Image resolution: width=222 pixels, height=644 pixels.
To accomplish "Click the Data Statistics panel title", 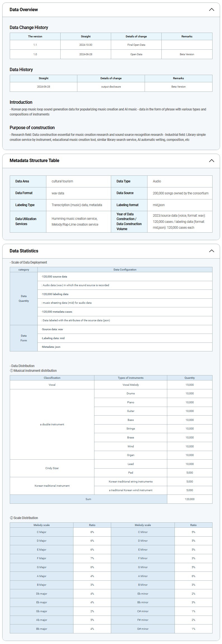I will click(x=24, y=251).
